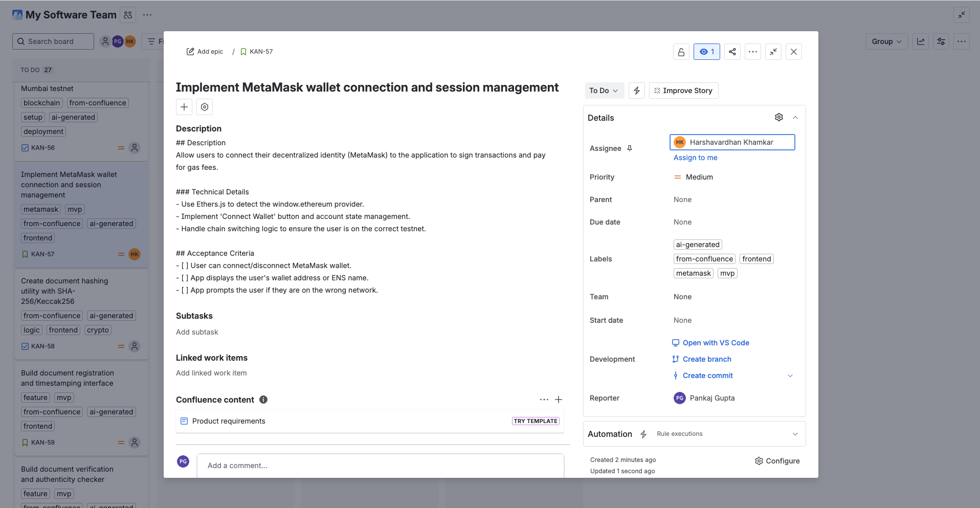
Task: Click the team members icon beside My Software Team
Action: 128,15
